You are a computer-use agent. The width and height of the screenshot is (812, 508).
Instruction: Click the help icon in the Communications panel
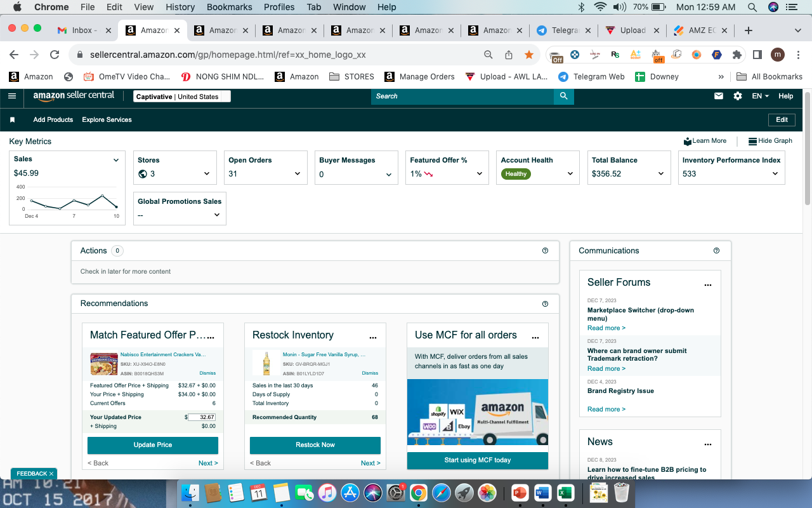point(717,251)
